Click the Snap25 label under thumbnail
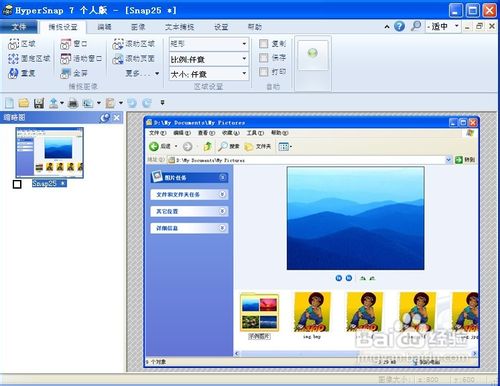Screen dimensions: 500x386 coord(49,183)
